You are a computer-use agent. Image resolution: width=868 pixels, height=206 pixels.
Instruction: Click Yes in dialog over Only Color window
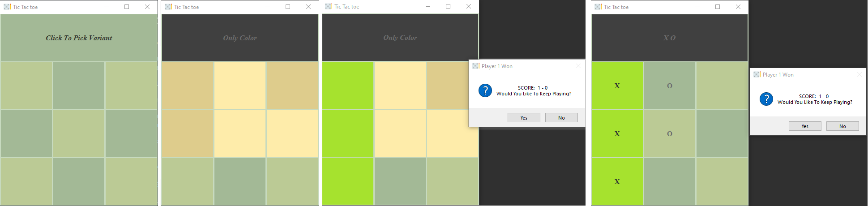pos(524,118)
